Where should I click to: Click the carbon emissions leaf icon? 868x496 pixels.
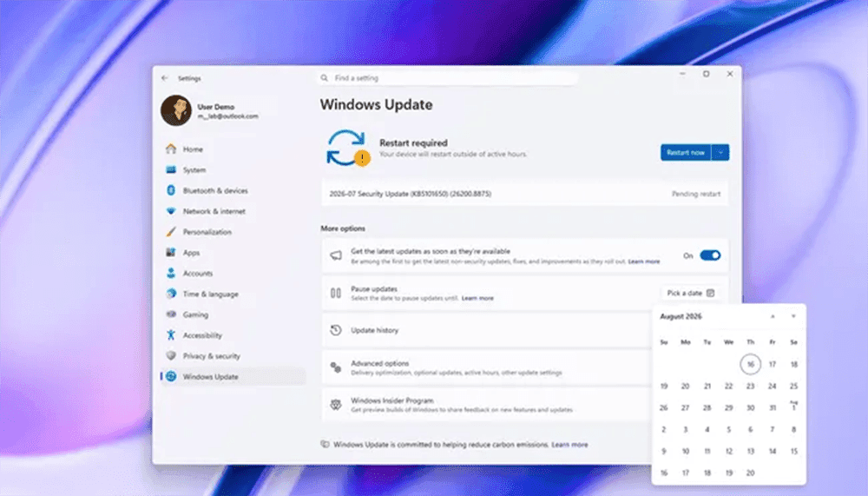(x=325, y=444)
